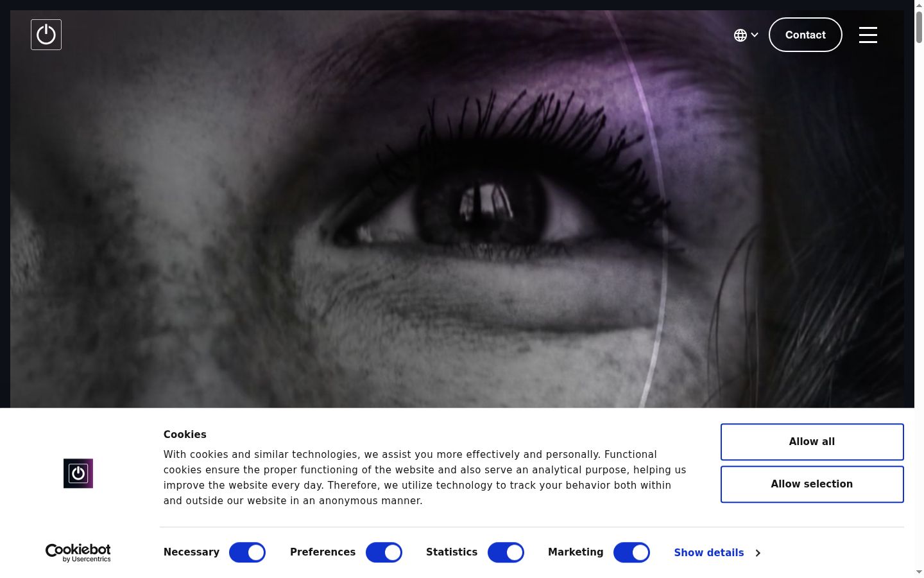Click the power-symbol site logo in header
Viewport: 924px width, 578px height.
pyautogui.click(x=46, y=35)
